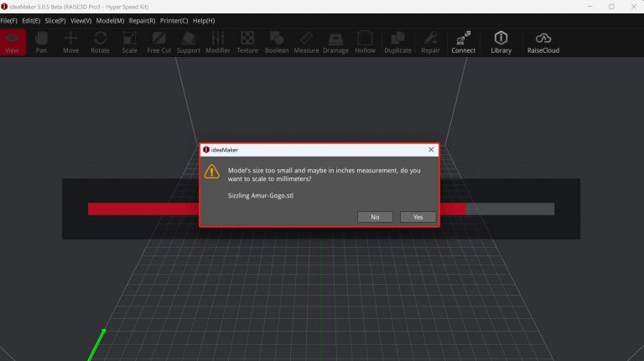Open the Boolean tool
Image resolution: width=644 pixels, height=361 pixels.
click(277, 42)
